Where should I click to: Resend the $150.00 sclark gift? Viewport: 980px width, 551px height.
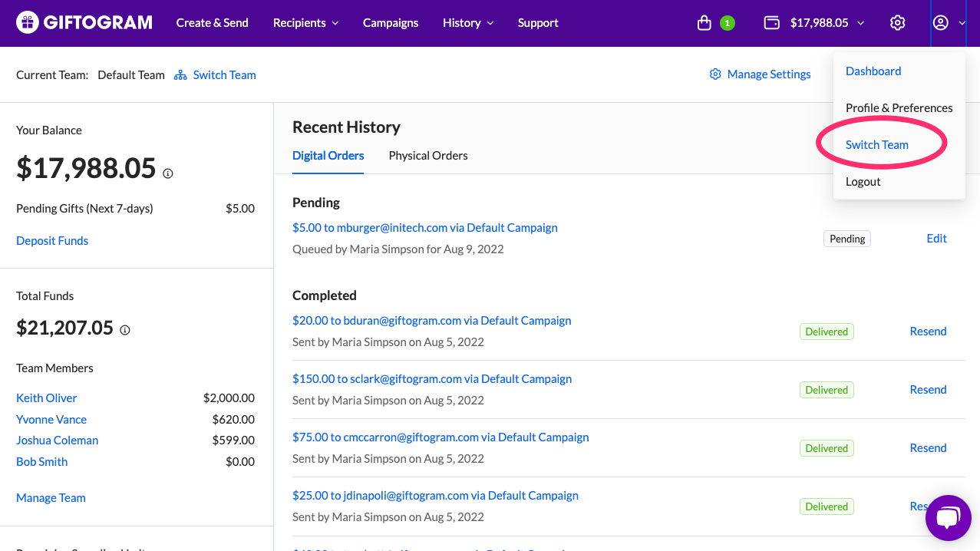tap(928, 390)
